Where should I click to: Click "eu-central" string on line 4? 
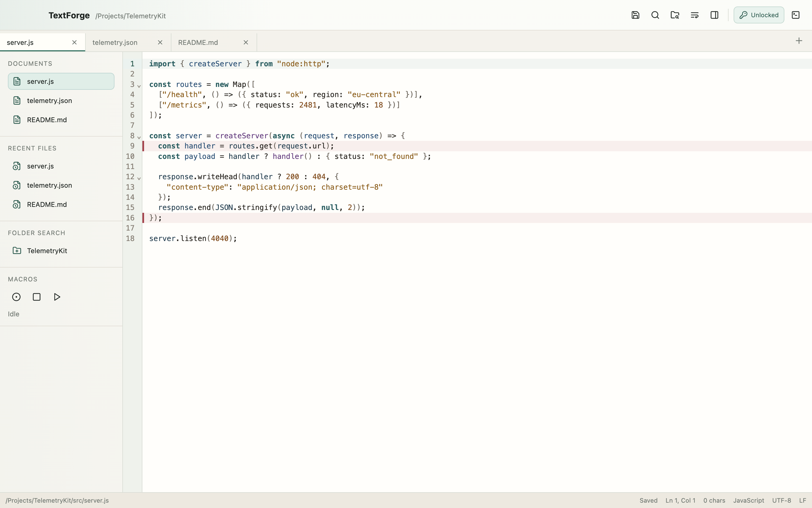click(x=374, y=95)
